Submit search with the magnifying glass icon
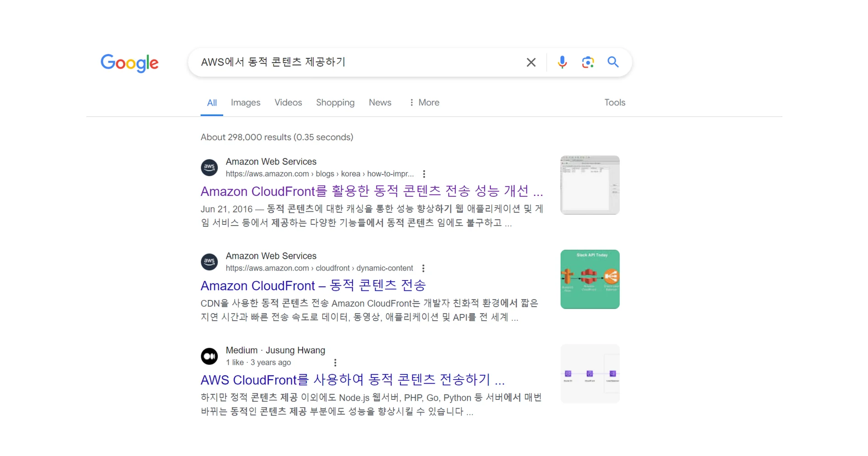This screenshot has width=868, height=456. tap(613, 62)
